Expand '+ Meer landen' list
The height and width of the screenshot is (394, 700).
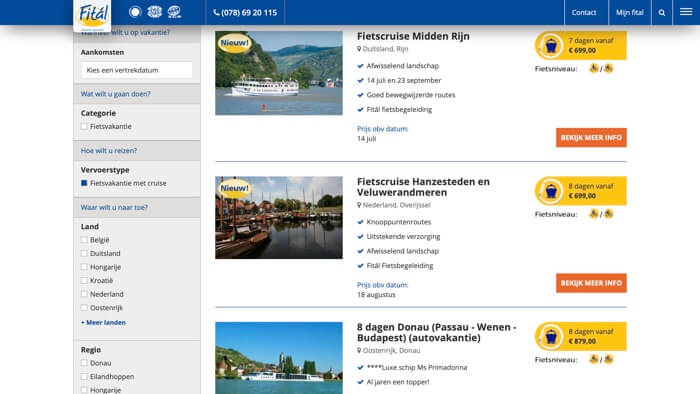[103, 322]
